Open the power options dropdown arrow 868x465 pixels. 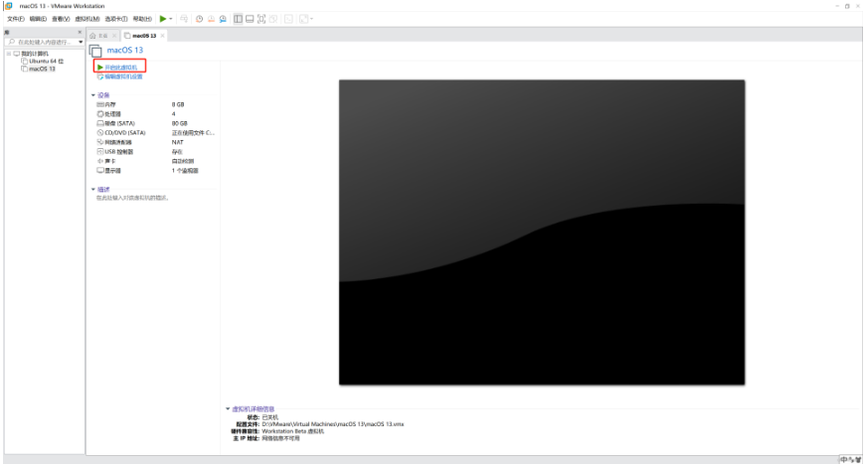pyautogui.click(x=171, y=19)
